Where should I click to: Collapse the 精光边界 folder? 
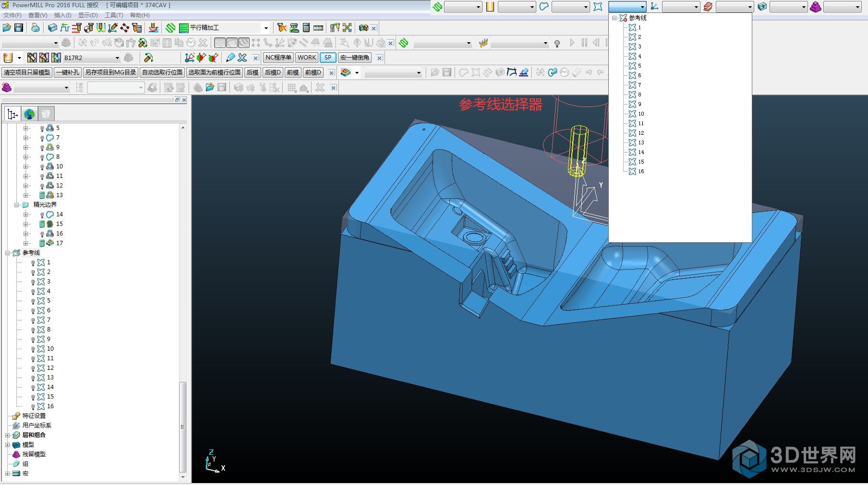click(17, 205)
